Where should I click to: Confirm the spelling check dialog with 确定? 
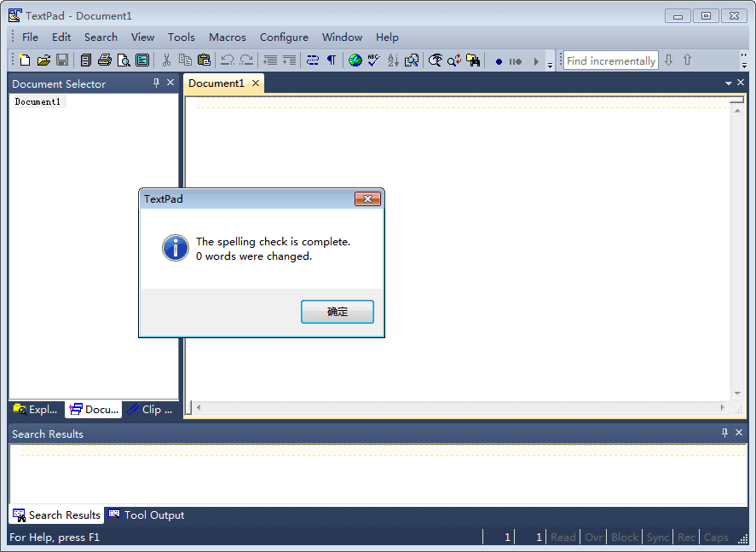338,312
